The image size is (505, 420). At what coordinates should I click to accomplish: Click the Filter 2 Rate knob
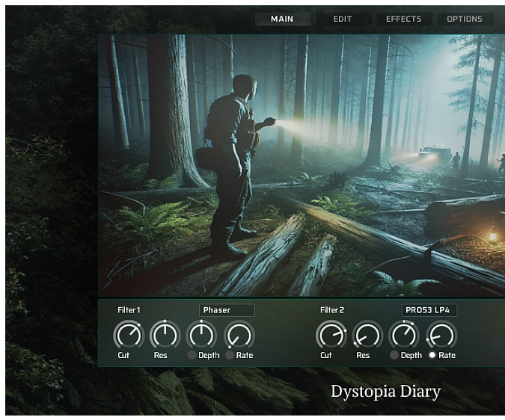[441, 335]
